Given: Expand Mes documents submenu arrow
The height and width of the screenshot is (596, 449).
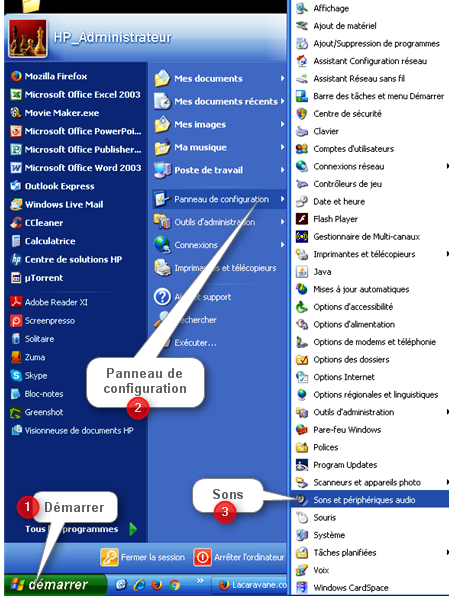Looking at the screenshot, I should (282, 78).
